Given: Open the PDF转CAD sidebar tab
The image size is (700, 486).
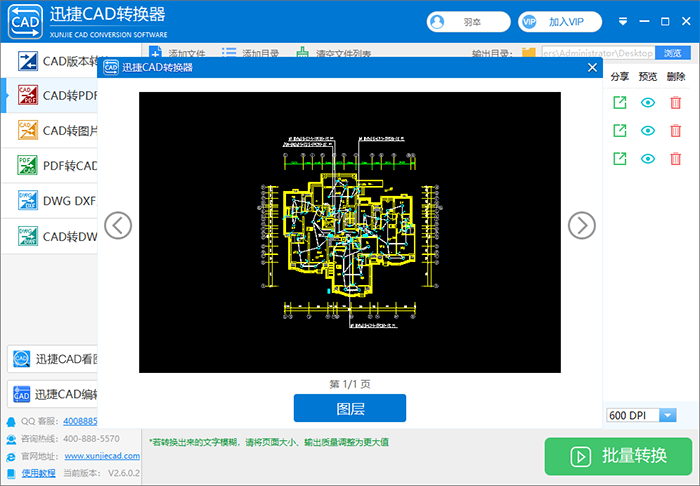Looking at the screenshot, I should pyautogui.click(x=50, y=166).
